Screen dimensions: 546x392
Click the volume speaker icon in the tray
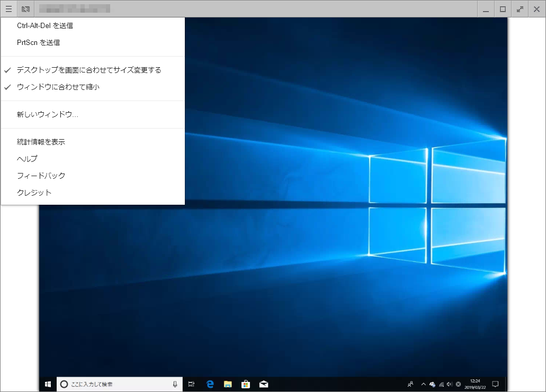pyautogui.click(x=450, y=384)
